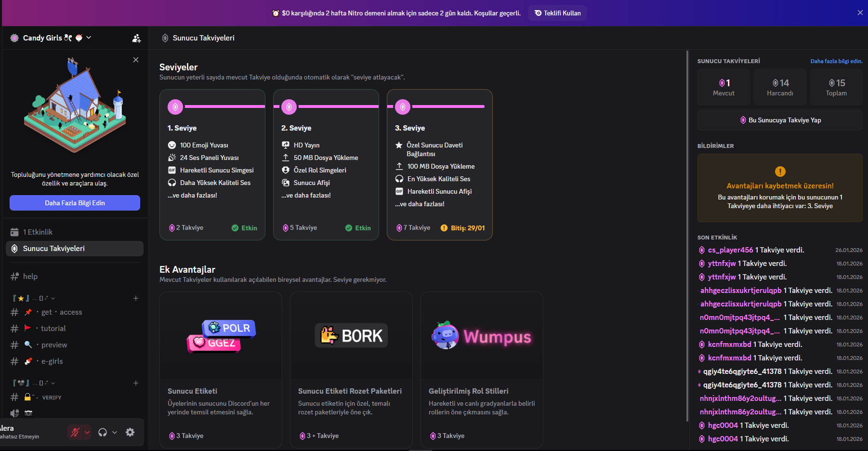Click the 5 Takviye cost on 2. Seviye

[x=300, y=228]
